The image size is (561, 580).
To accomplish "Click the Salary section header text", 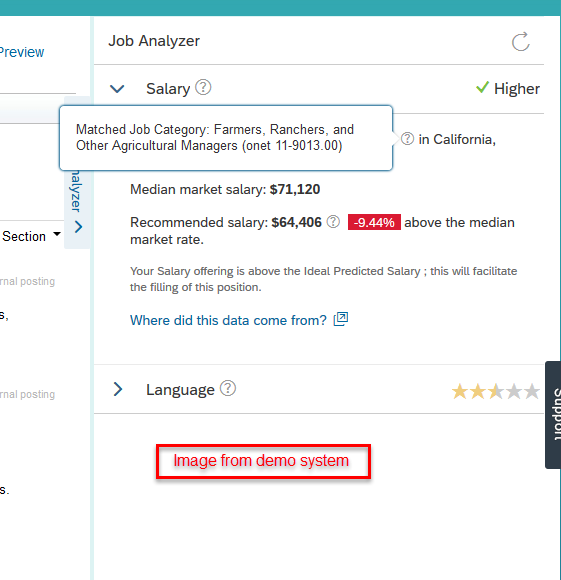I will point(168,89).
